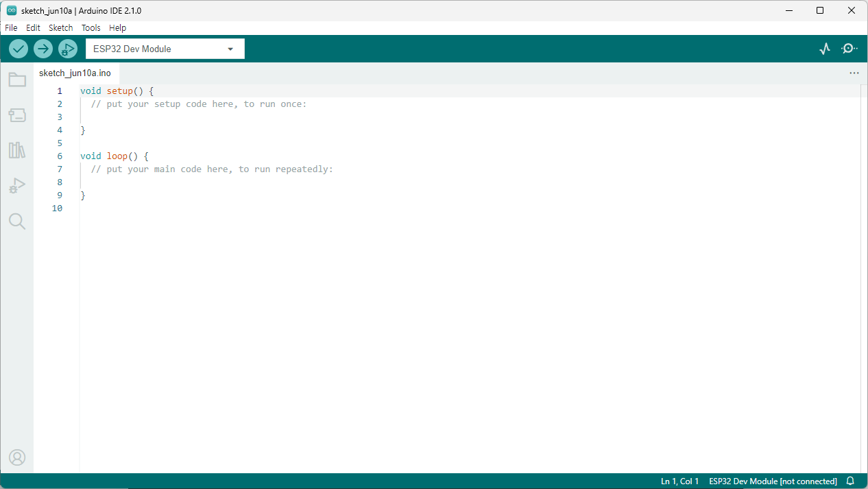This screenshot has height=489, width=868.
Task: Click the Upload sketch icon
Action: [43, 49]
